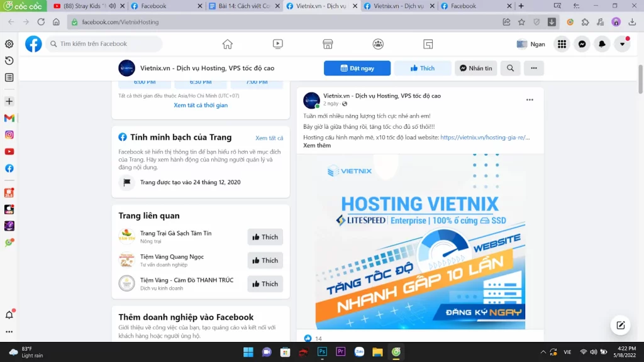Click the search icon on the Vietnix page bar
The image size is (644, 362).
[x=511, y=68]
